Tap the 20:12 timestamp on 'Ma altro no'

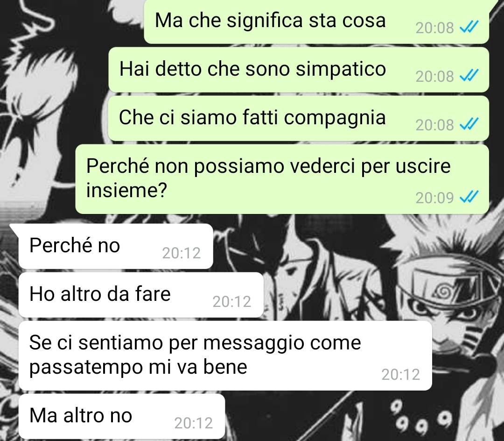point(194,423)
